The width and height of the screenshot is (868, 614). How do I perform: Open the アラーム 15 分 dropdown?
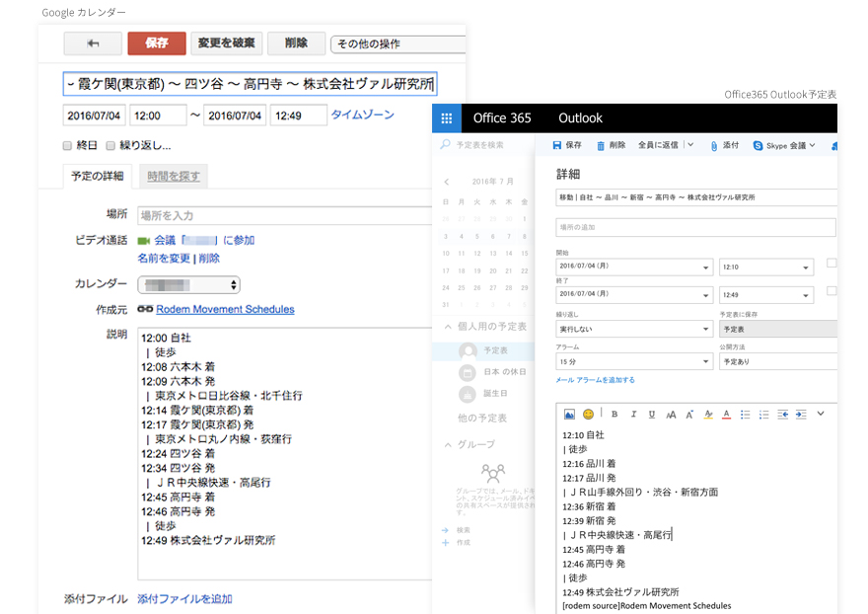click(x=634, y=361)
